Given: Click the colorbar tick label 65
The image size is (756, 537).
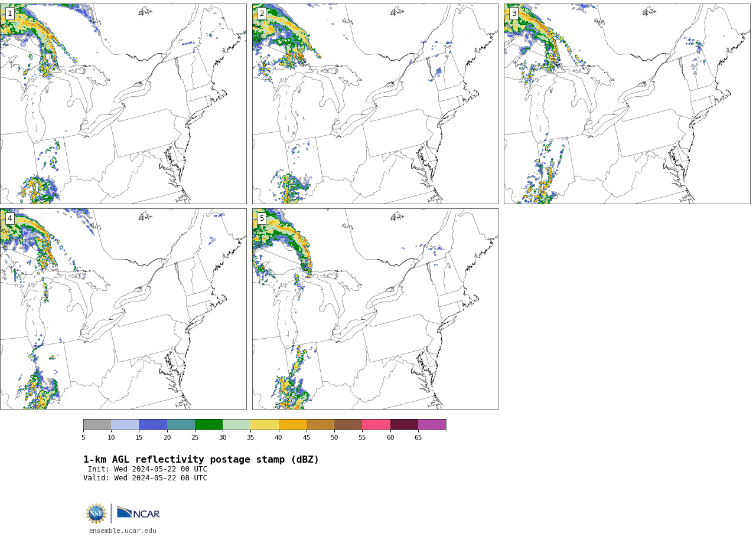Looking at the screenshot, I should 418,437.
